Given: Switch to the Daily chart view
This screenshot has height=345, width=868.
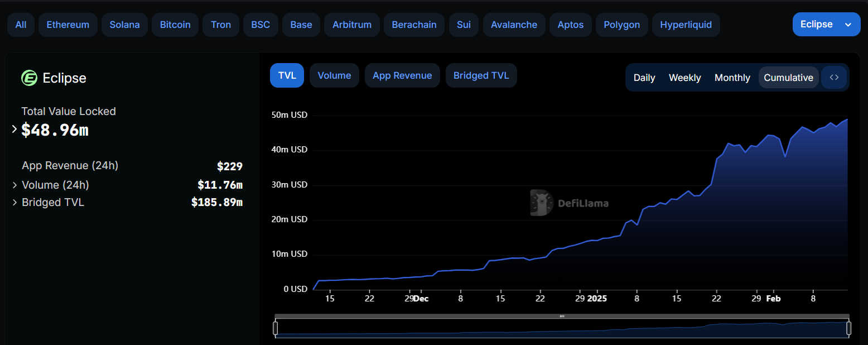Looking at the screenshot, I should pos(644,78).
